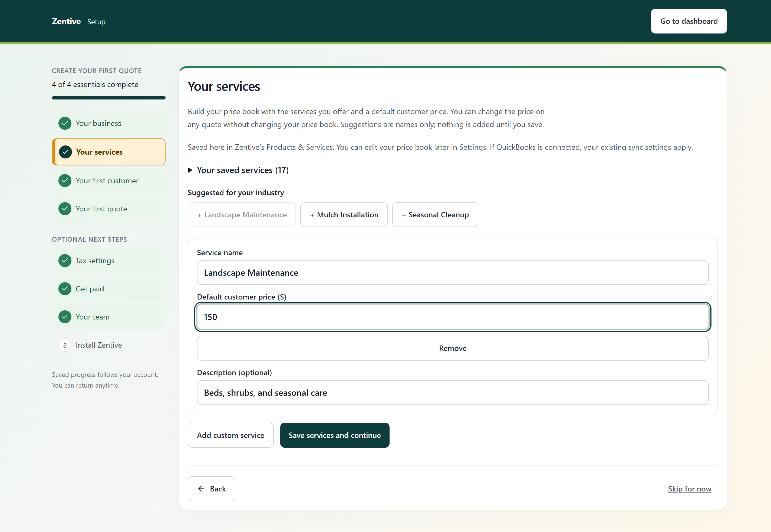This screenshot has width=771, height=532.
Task: Click the Zentive logo
Action: pos(66,21)
